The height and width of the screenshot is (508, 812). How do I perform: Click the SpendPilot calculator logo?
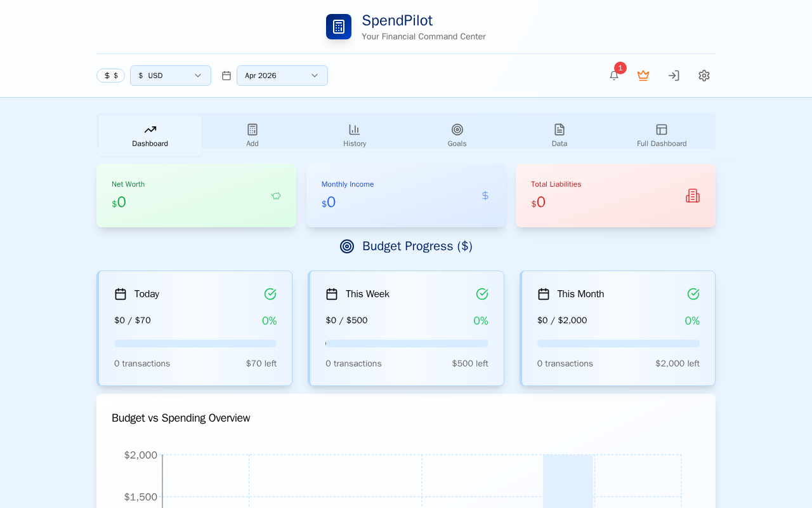339,27
